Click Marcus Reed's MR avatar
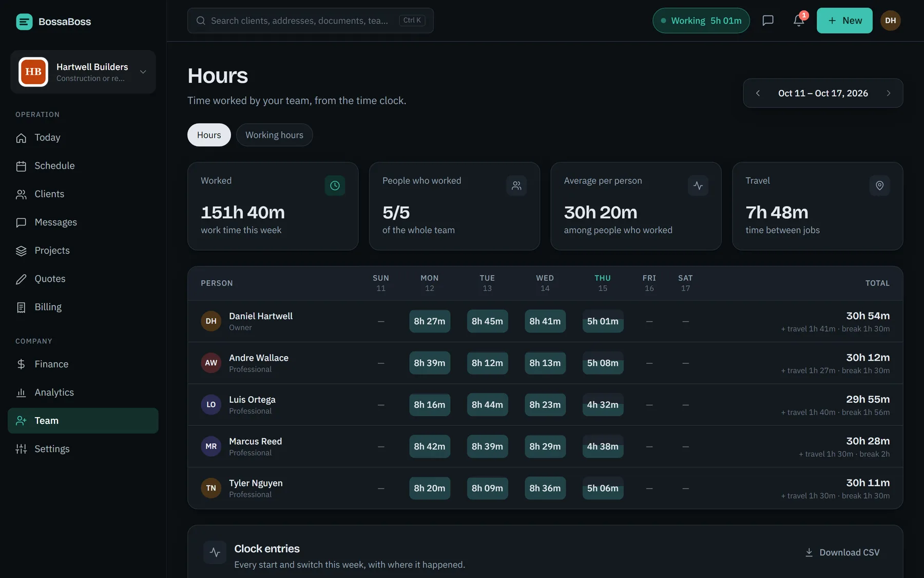The width and height of the screenshot is (924, 578). [x=211, y=446]
